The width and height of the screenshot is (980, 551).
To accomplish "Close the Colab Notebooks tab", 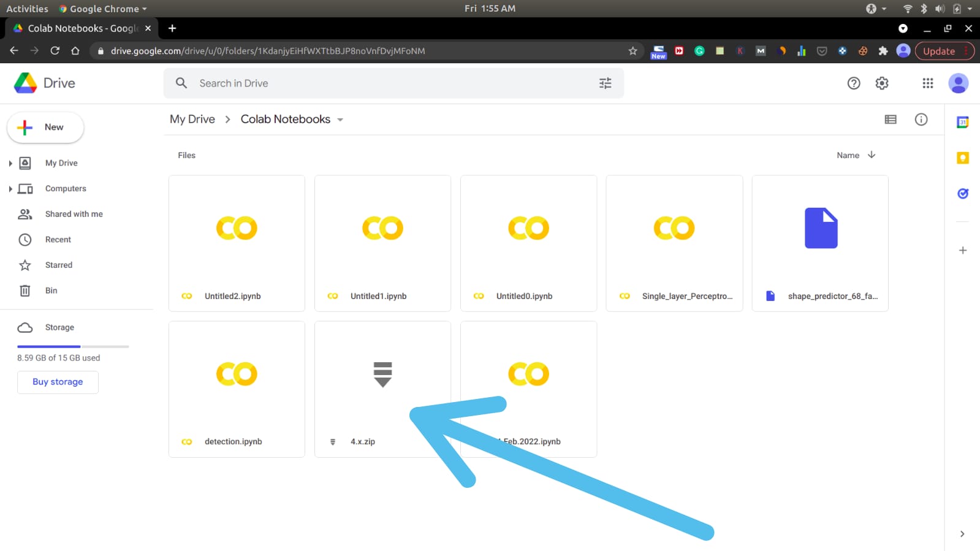I will pos(148,28).
